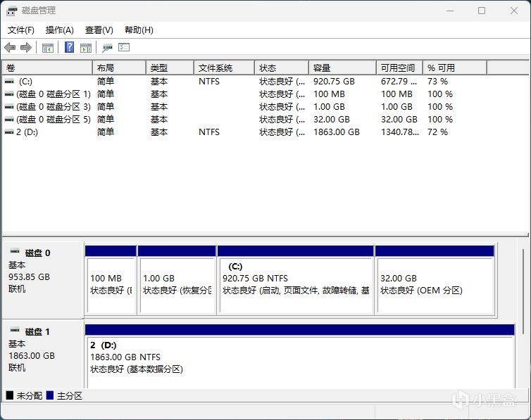The width and height of the screenshot is (531, 420).
Task: Click the Forward arrow toolbar icon
Action: 26,48
